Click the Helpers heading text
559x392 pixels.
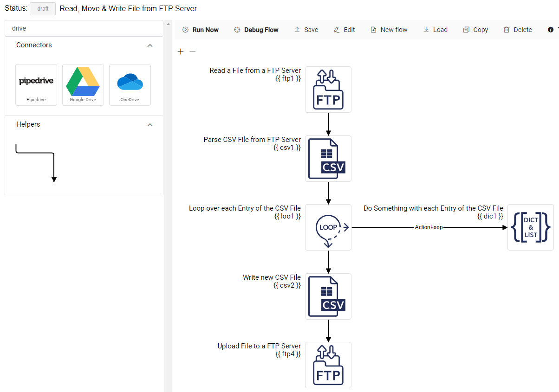[28, 124]
